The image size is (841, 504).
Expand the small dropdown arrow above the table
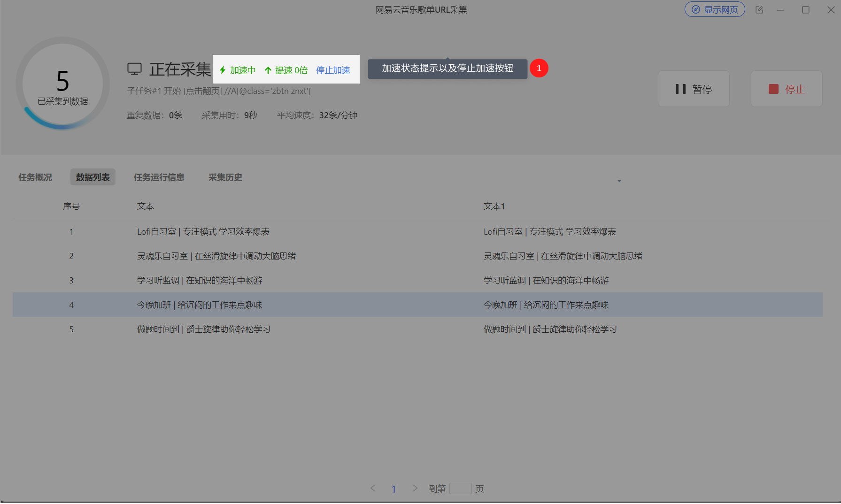[x=619, y=181]
